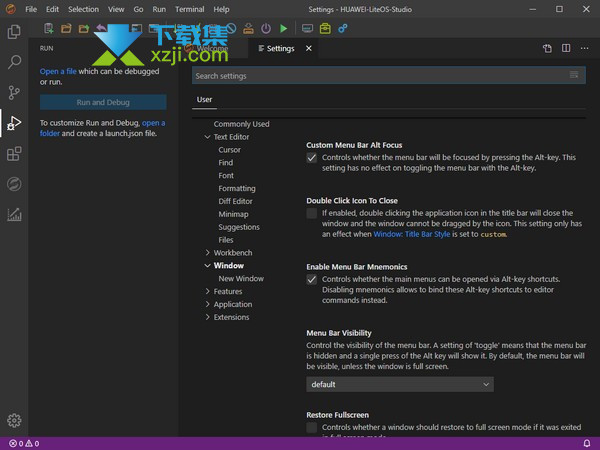Click the blue link chain toolbar icon
The height and width of the screenshot is (450, 600).
click(343, 28)
